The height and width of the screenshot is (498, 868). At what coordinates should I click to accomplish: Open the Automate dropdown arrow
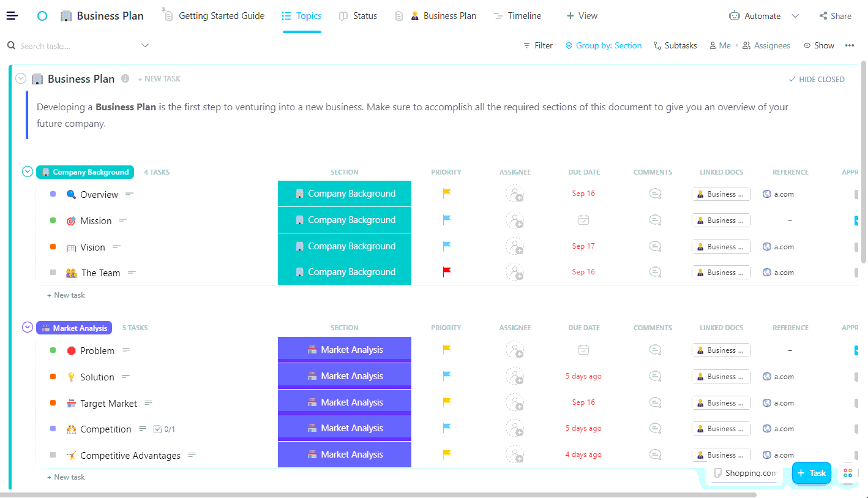(x=795, y=16)
